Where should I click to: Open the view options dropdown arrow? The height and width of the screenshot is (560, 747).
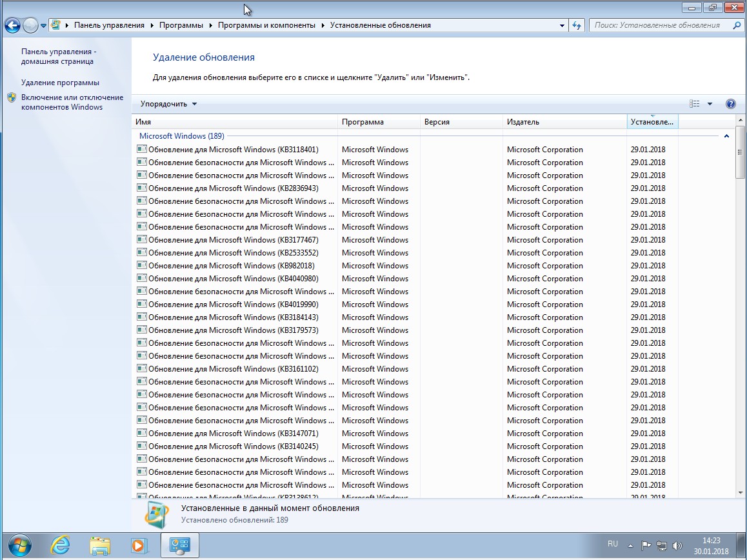(710, 104)
